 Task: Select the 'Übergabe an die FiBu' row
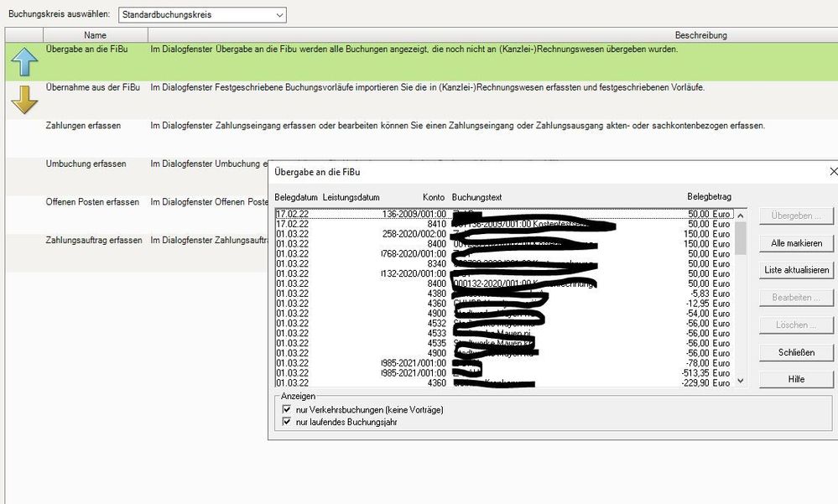421,61
